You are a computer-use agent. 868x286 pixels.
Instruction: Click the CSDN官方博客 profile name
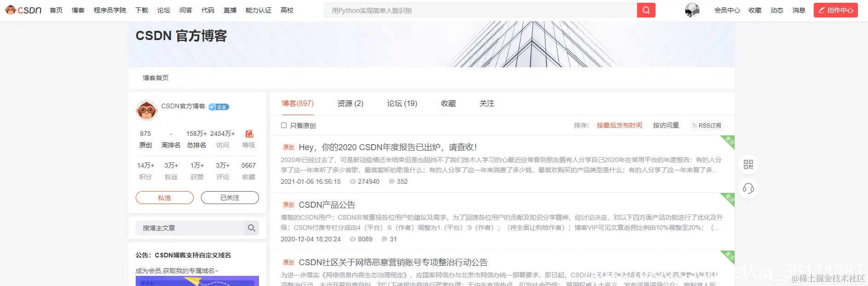click(x=183, y=106)
